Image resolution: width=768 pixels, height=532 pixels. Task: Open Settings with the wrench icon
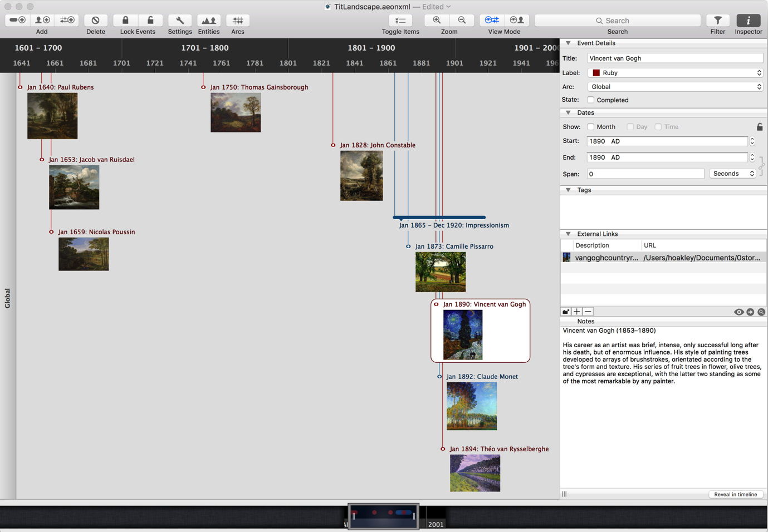(180, 21)
